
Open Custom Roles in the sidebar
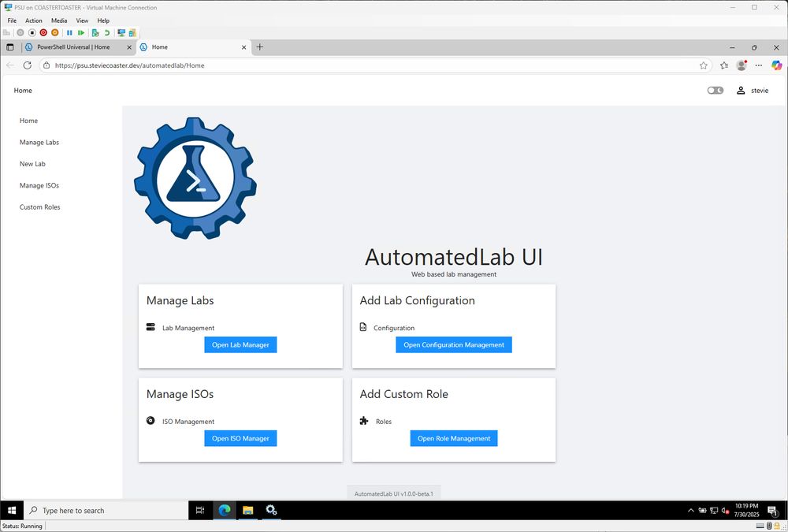pos(39,207)
